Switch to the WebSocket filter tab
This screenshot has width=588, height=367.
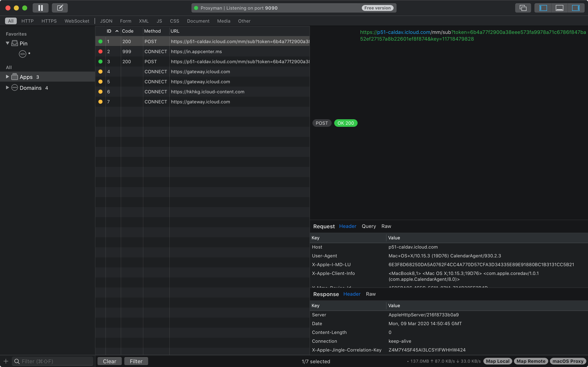coord(77,21)
